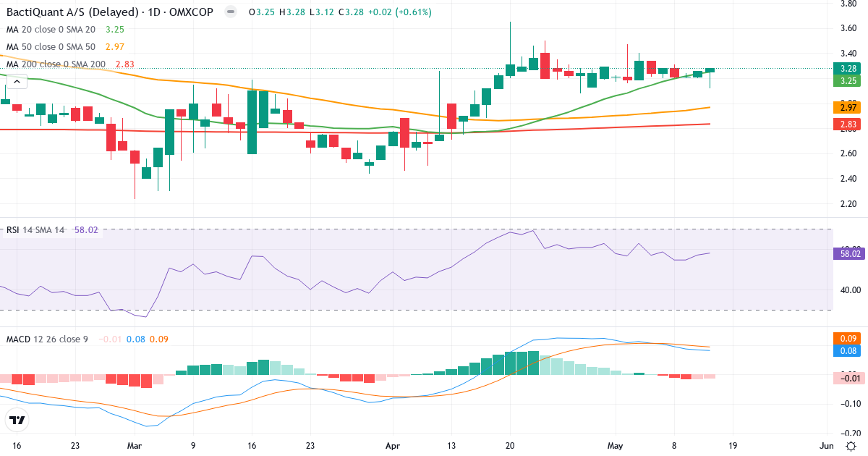This screenshot has height=456, width=868.
Task: Click the 2.20 price scale label
Action: point(848,204)
